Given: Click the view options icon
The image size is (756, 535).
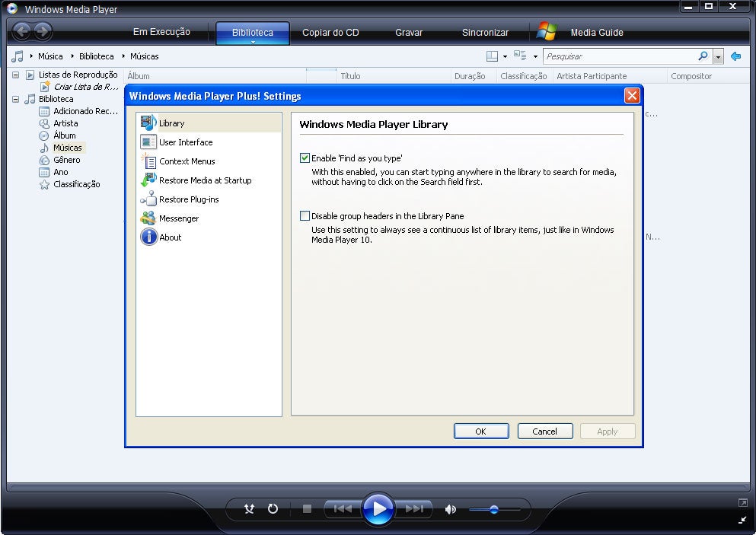Looking at the screenshot, I should click(520, 56).
